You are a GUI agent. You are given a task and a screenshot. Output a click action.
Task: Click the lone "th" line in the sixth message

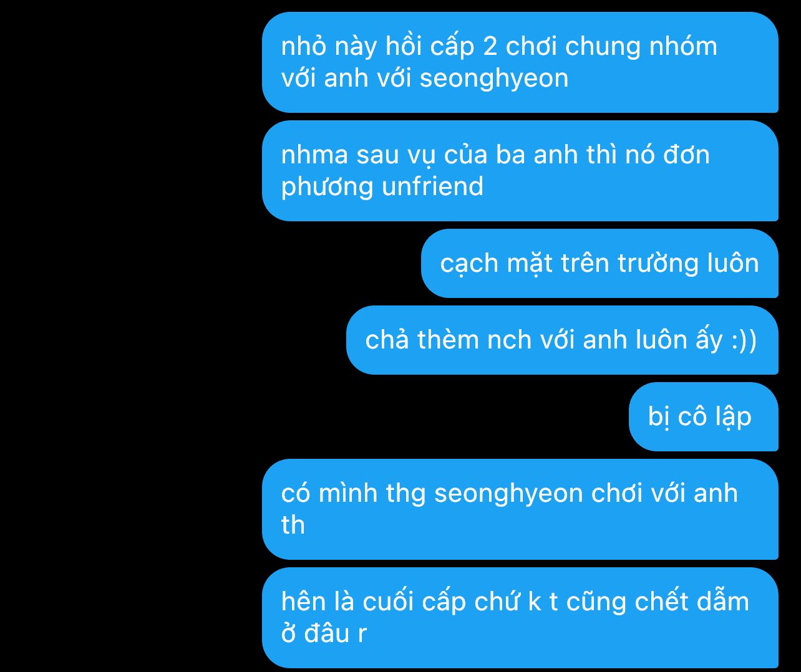pos(293,525)
